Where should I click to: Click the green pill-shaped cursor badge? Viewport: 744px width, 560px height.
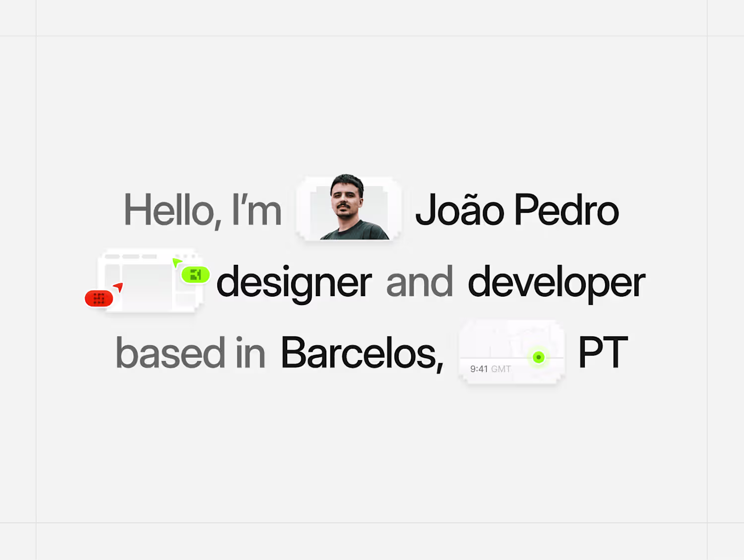pos(195,274)
